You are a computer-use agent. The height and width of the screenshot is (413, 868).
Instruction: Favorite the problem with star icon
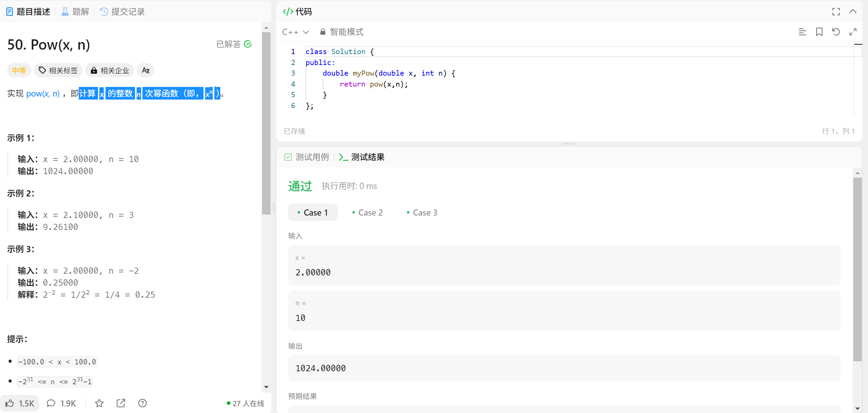(99, 403)
